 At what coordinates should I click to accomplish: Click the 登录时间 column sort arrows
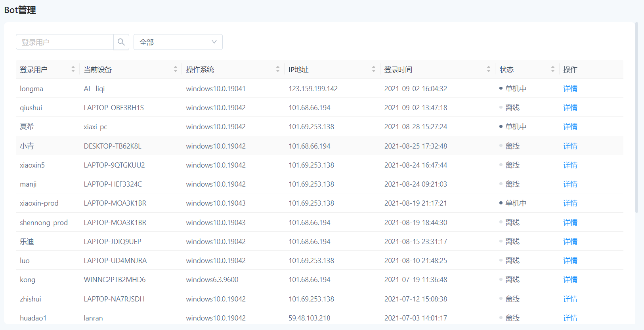488,69
